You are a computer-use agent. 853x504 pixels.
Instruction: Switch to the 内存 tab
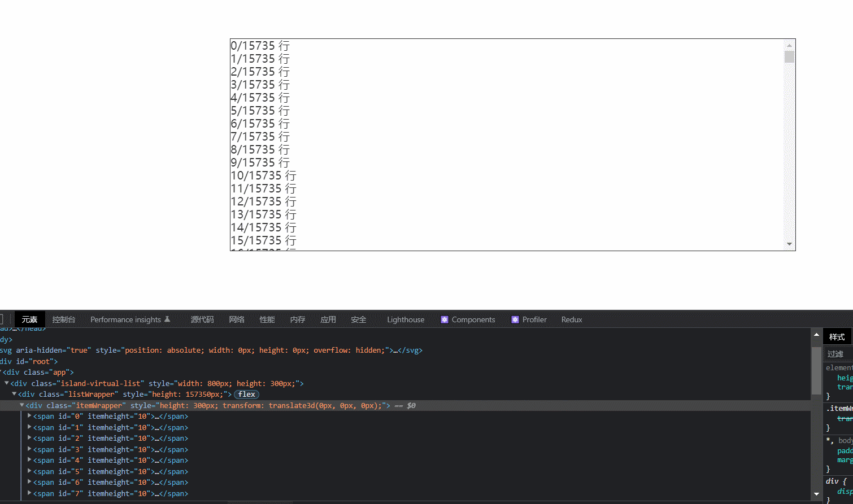pyautogui.click(x=297, y=319)
